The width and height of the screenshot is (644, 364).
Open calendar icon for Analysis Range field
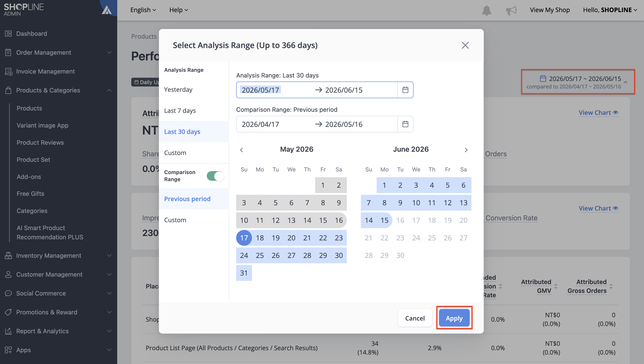pos(405,90)
